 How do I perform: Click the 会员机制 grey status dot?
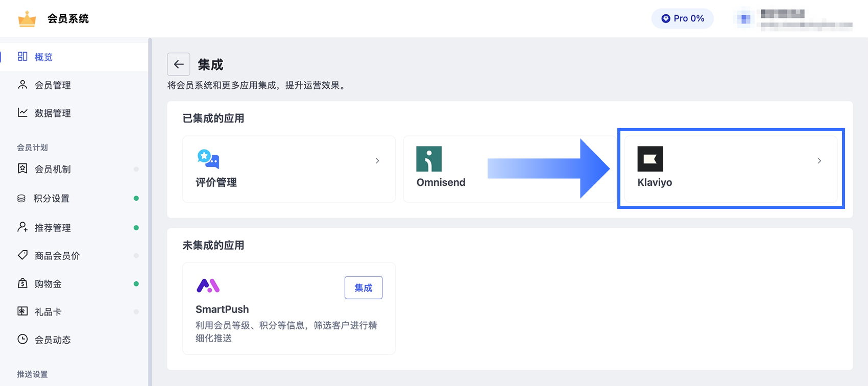point(136,169)
